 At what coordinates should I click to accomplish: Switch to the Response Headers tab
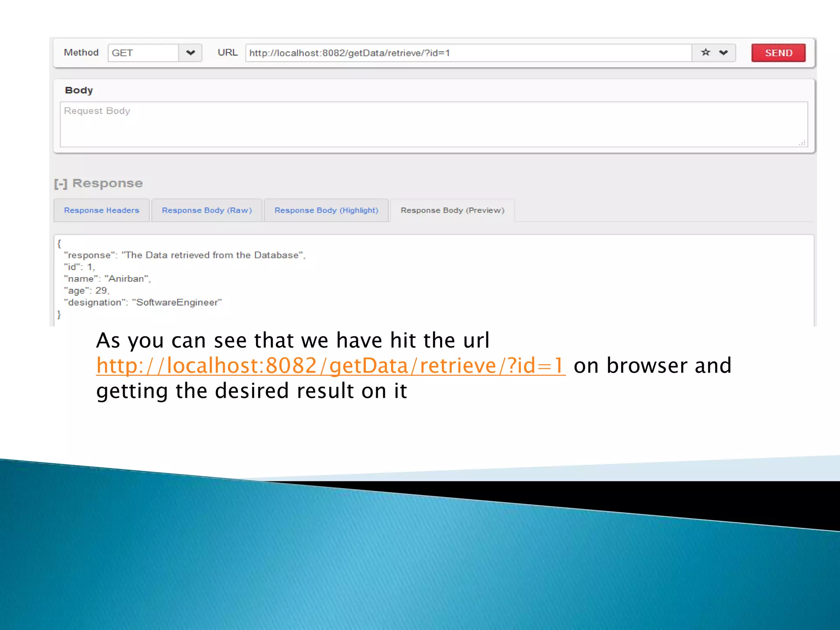coord(101,210)
